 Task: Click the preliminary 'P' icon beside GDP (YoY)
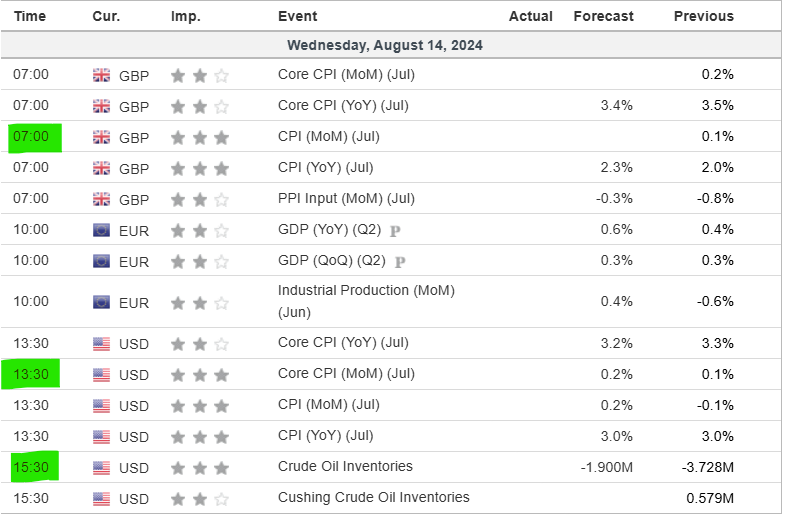(394, 230)
